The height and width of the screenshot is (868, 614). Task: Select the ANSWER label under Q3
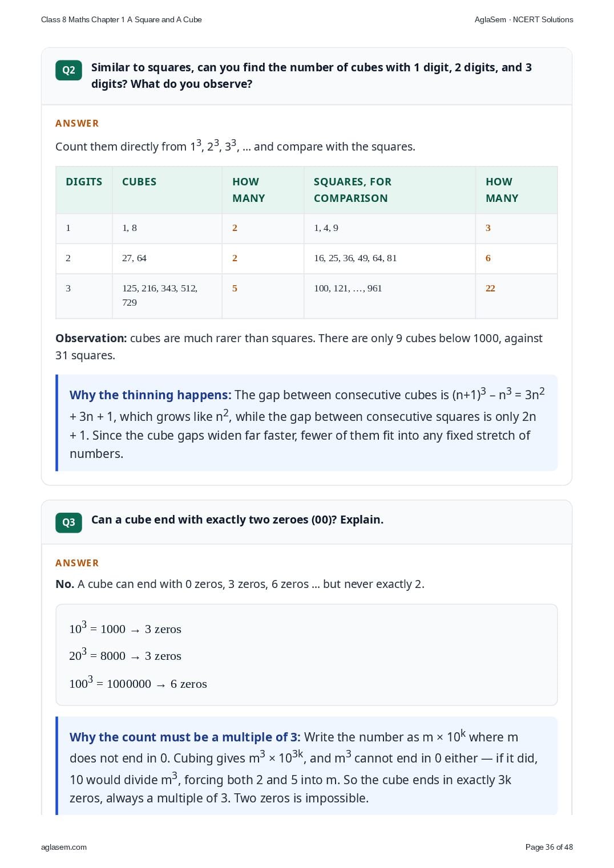click(x=77, y=563)
